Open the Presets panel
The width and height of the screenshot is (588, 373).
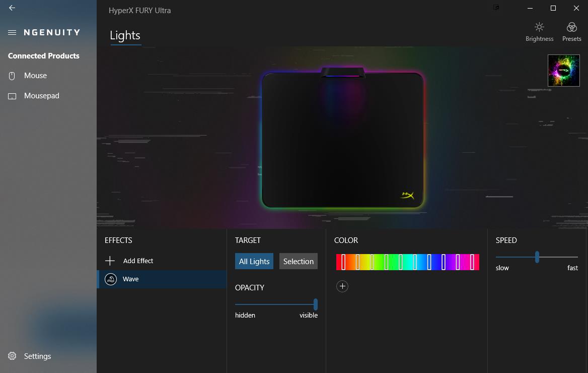coord(571,32)
